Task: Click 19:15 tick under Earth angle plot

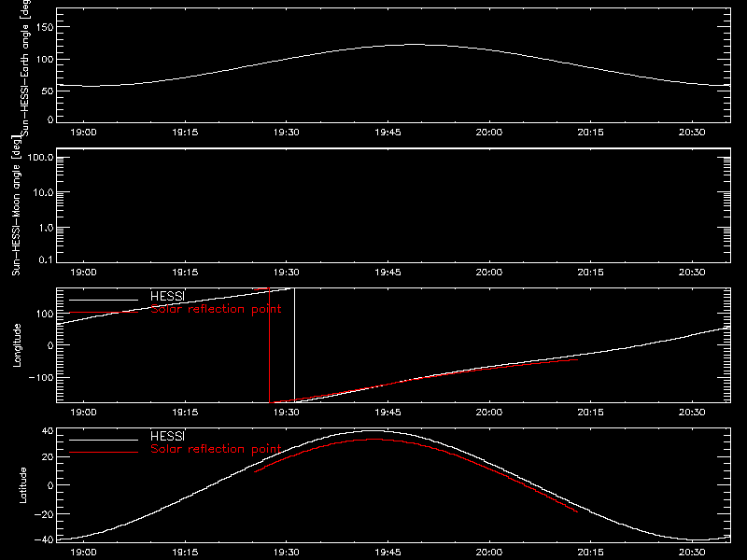Action: (x=185, y=133)
